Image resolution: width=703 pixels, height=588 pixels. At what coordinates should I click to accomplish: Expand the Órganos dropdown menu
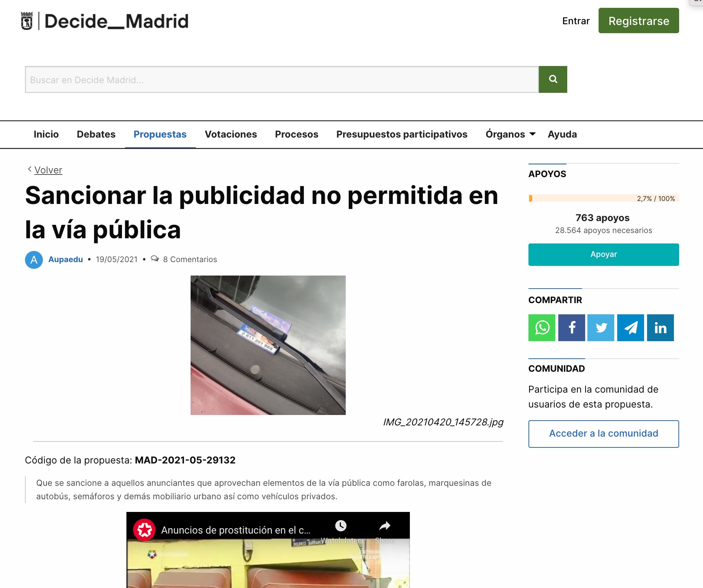[510, 134]
